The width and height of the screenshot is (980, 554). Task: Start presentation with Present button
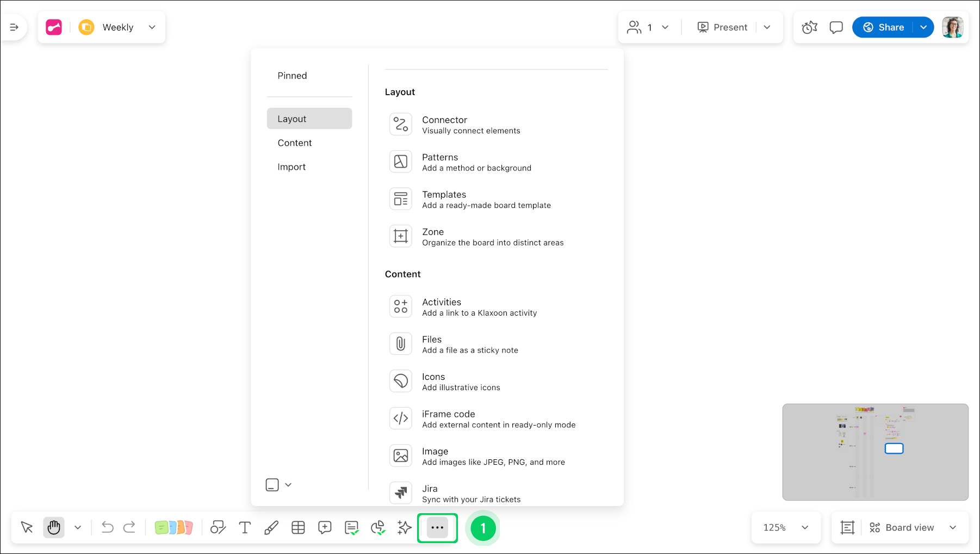tap(722, 27)
